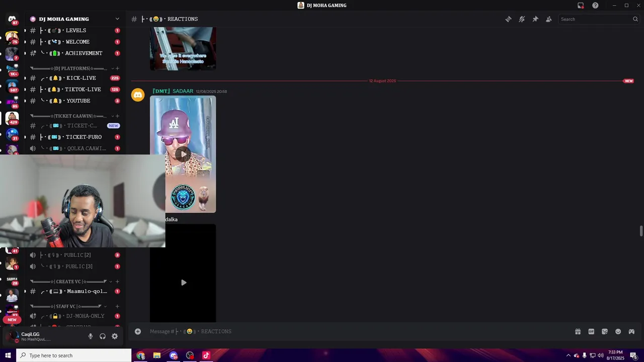The image size is (644, 362).
Task: Open the ACHIEVEMENT channel
Action: (74, 53)
